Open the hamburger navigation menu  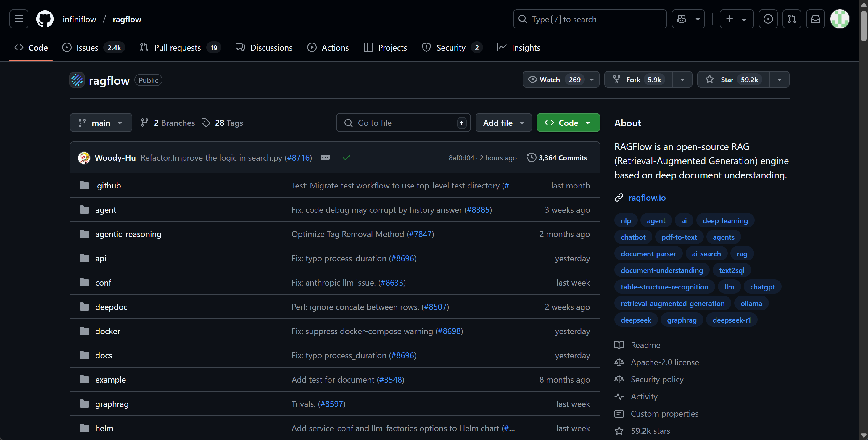(x=19, y=19)
